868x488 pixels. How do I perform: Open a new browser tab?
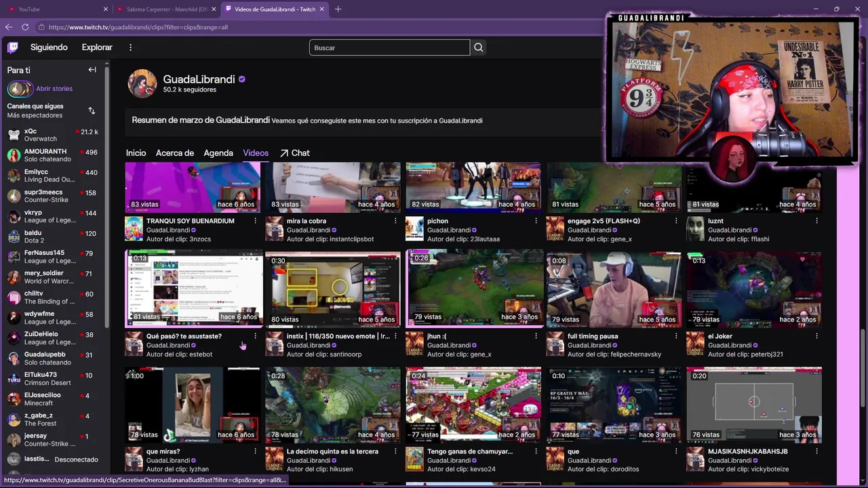[x=338, y=9]
